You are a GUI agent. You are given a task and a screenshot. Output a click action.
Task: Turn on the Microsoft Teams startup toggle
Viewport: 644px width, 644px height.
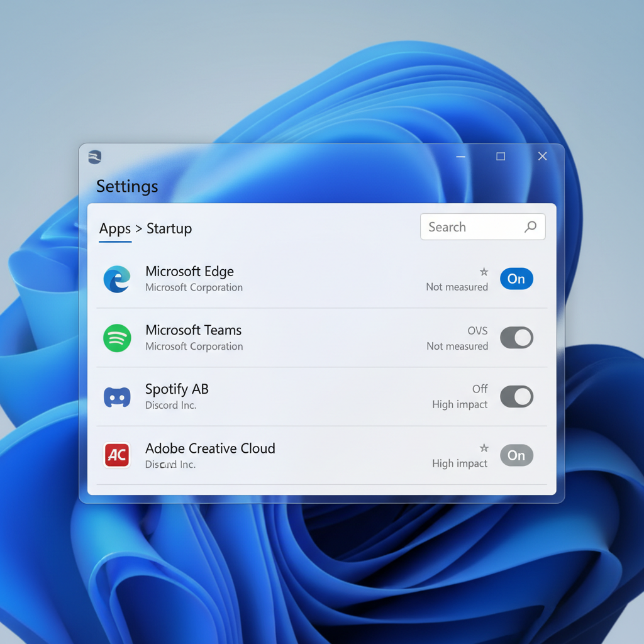(x=516, y=338)
